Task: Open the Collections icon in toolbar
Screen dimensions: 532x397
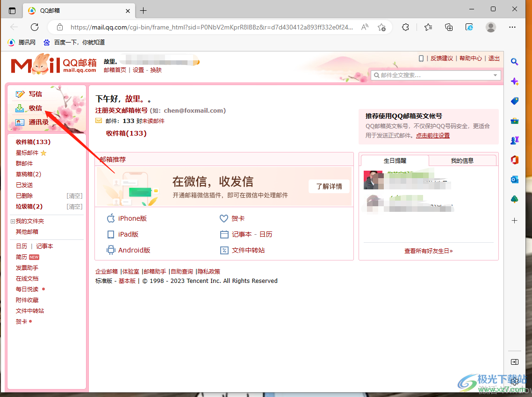Action: pos(448,27)
